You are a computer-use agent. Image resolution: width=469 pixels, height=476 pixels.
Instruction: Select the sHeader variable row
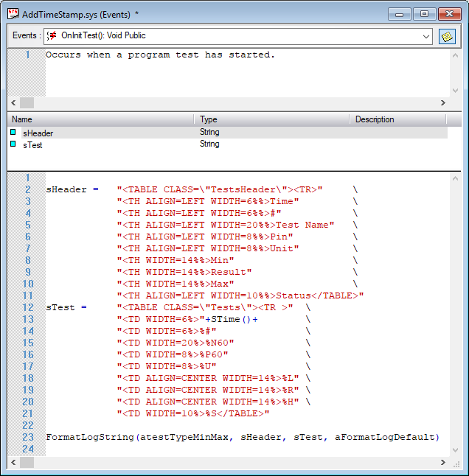228,133
